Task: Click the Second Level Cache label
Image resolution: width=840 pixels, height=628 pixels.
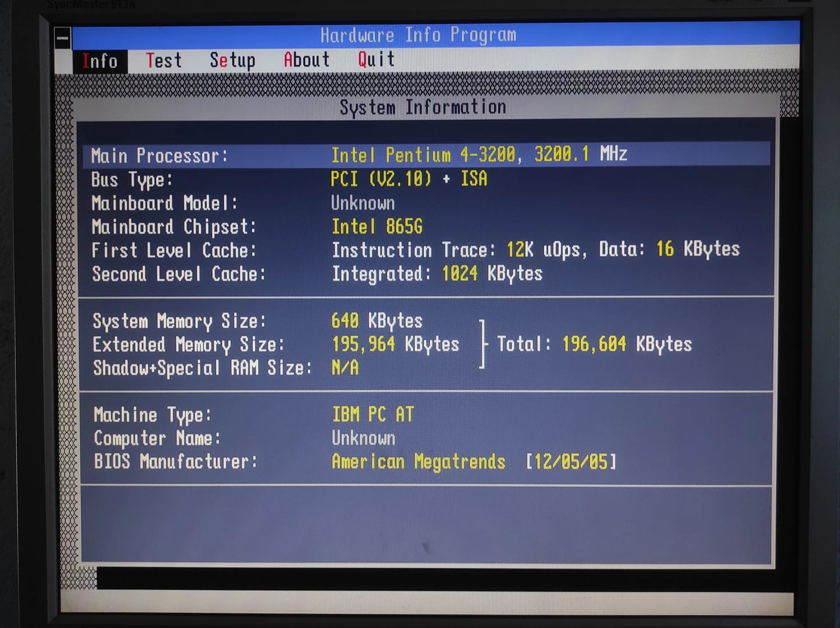Action: coord(179,274)
